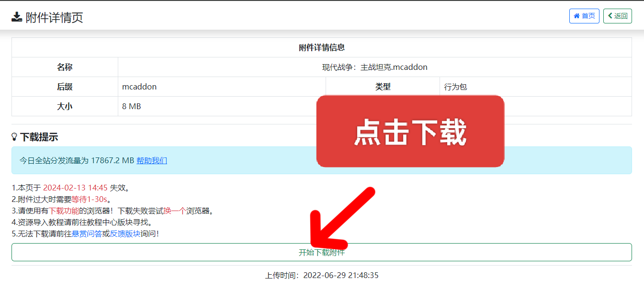Click the lightbulb icon beside 下载提示

click(x=14, y=137)
